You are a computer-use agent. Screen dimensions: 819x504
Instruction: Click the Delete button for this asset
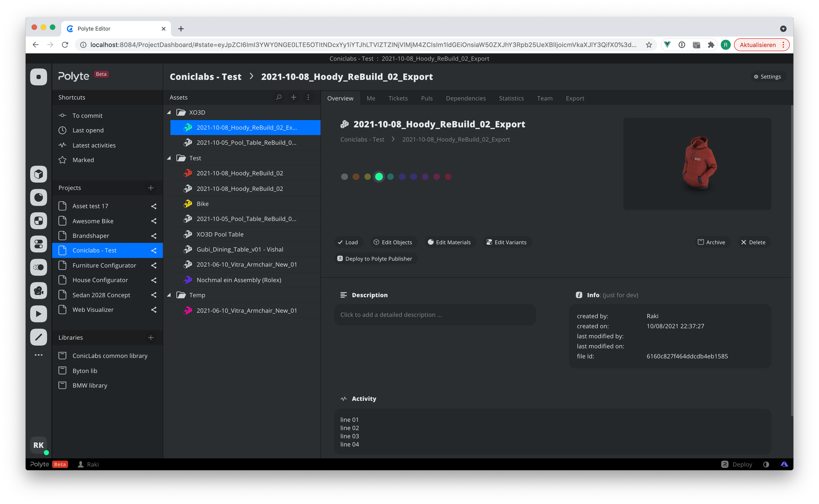point(754,242)
